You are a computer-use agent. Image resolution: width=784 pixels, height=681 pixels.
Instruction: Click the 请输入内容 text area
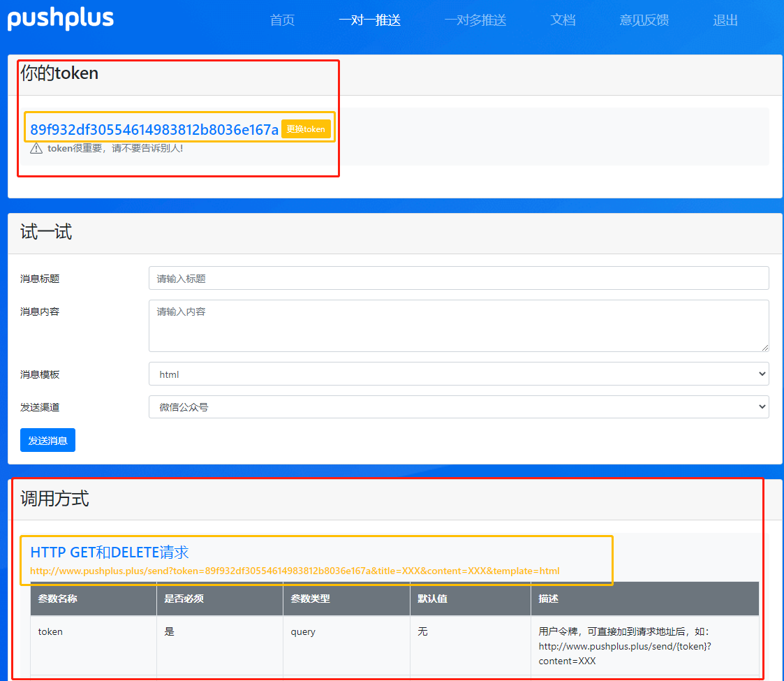click(x=458, y=325)
